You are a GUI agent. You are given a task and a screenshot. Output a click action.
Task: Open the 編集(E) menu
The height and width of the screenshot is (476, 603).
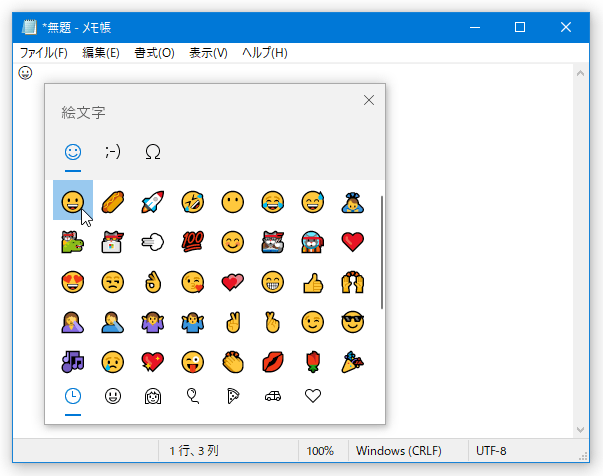[101, 53]
